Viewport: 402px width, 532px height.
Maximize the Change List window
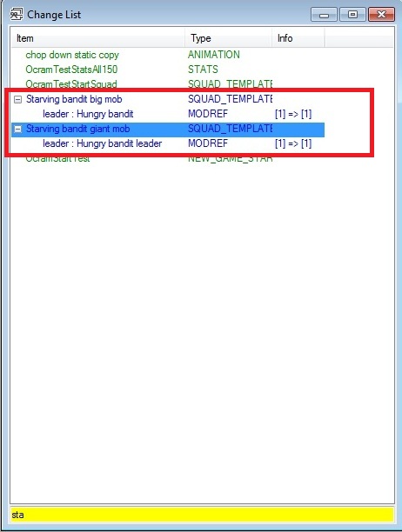pyautogui.click(x=352, y=15)
